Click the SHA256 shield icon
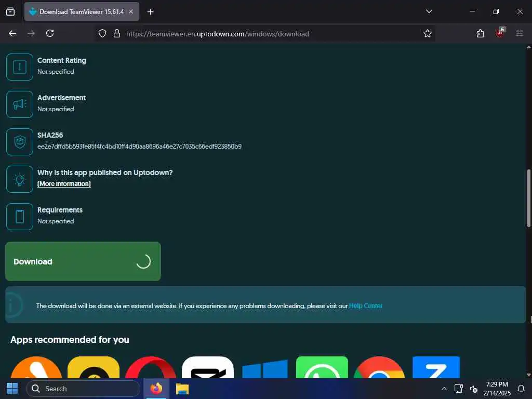532x399 pixels. 20,141
